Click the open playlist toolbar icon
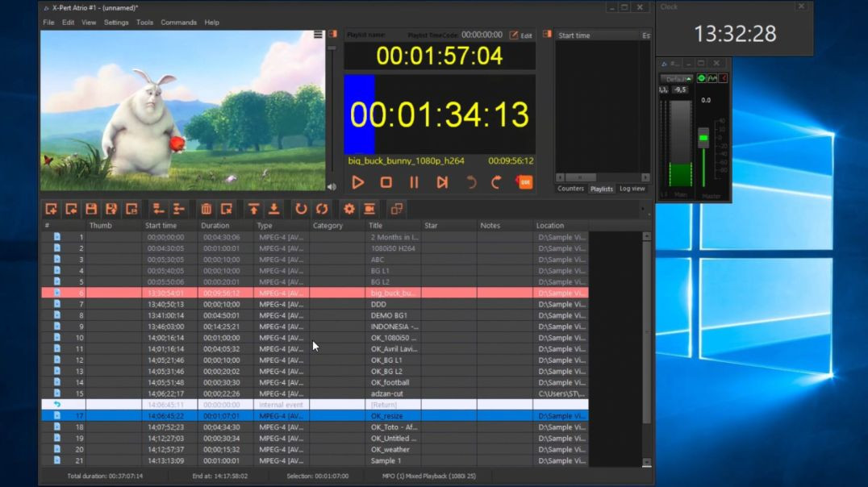The width and height of the screenshot is (868, 487). pyautogui.click(x=72, y=209)
